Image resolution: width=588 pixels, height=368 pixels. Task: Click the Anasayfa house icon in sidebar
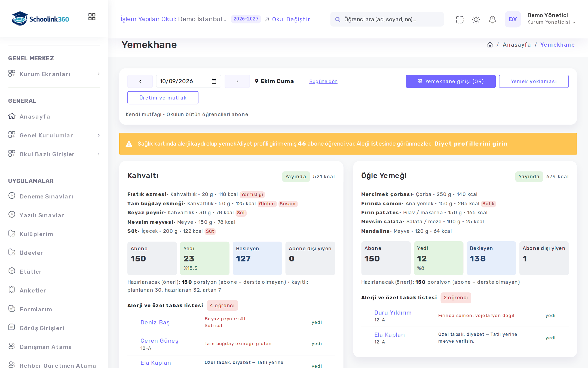pos(12,116)
